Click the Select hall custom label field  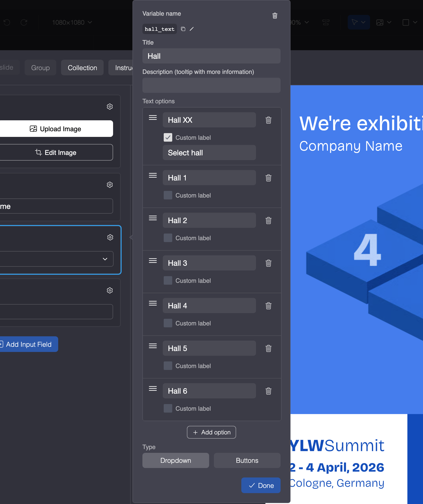[x=209, y=153]
